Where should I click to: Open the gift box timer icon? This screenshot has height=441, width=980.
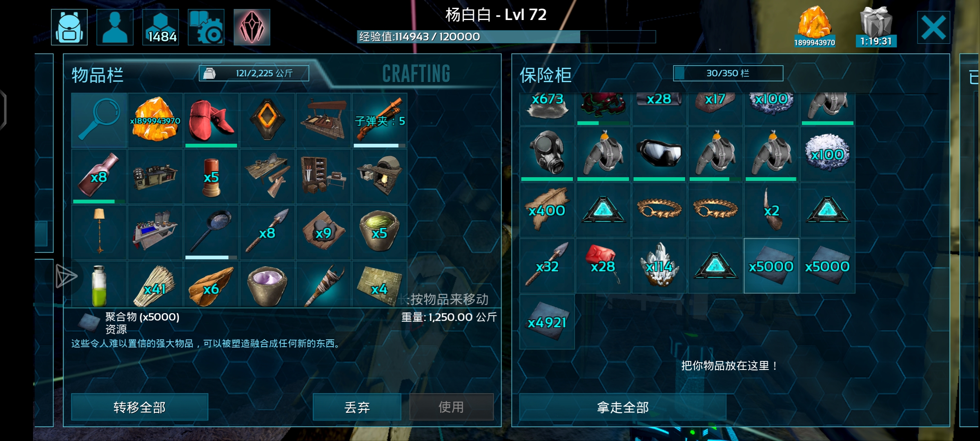(x=876, y=27)
